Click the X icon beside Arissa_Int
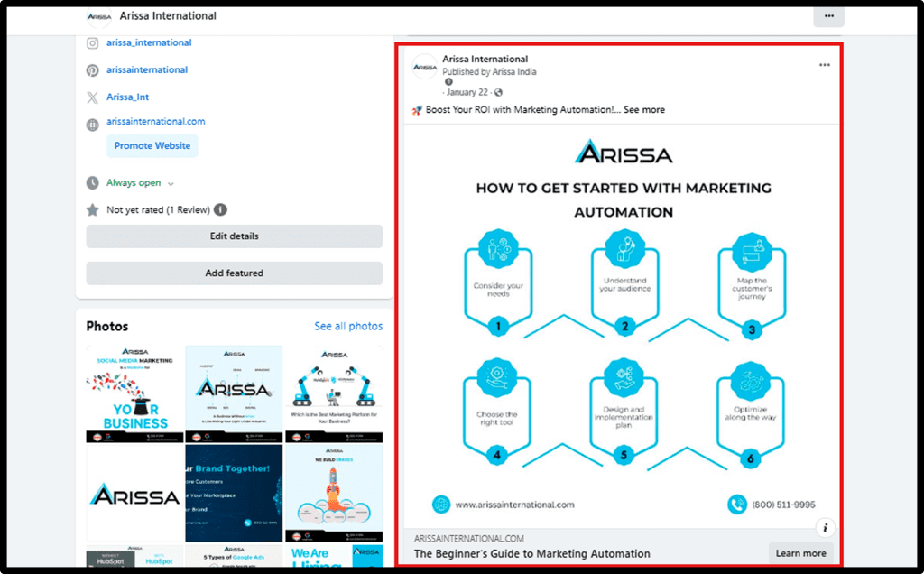Image resolution: width=924 pixels, height=574 pixels. [93, 97]
